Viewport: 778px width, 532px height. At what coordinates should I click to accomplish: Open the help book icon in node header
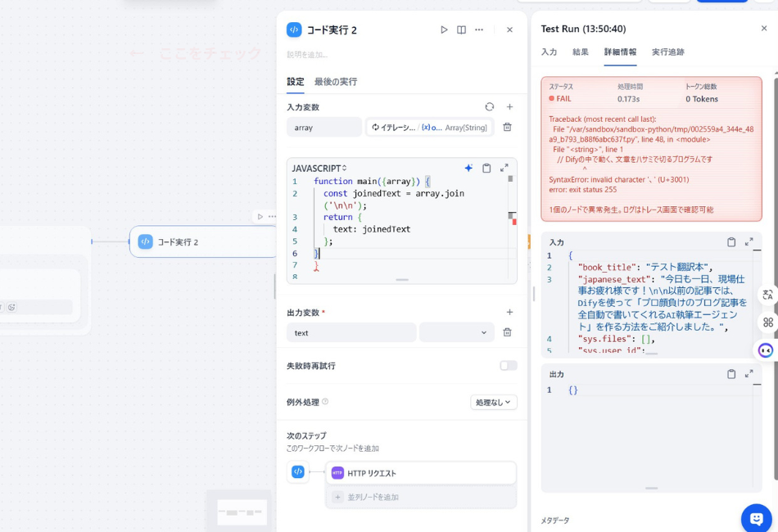(x=461, y=29)
